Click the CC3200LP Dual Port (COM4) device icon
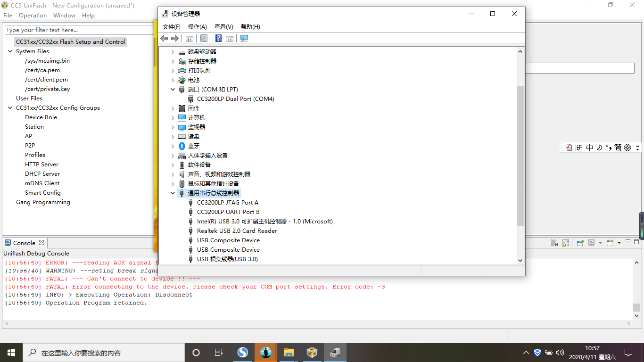 point(190,99)
